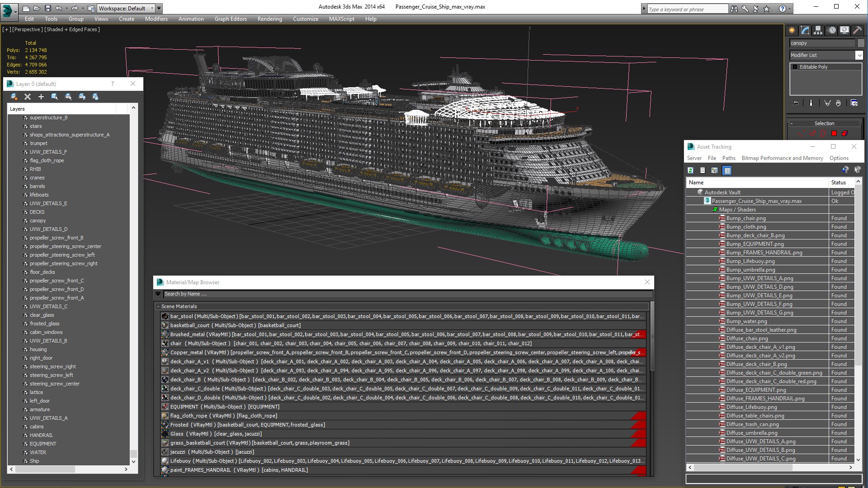Open Status Log icon in Asset Tracking
The width and height of the screenshot is (868, 488).
click(703, 170)
